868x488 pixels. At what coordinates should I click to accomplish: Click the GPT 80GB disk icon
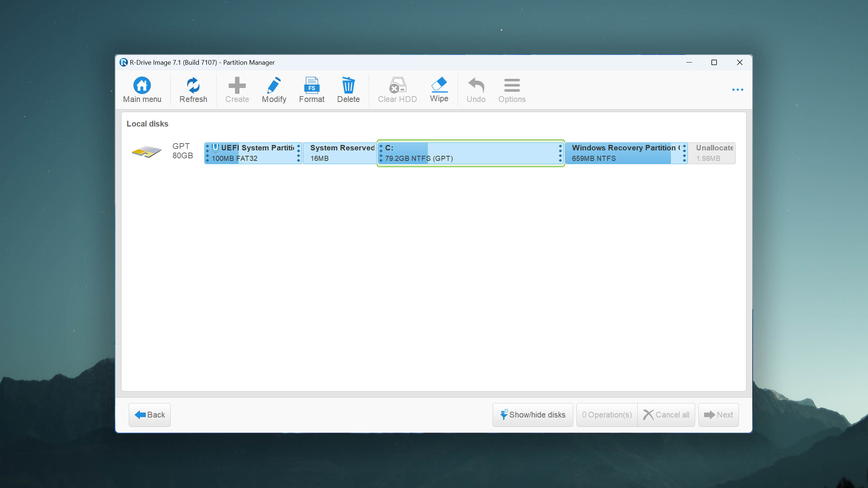tap(146, 152)
